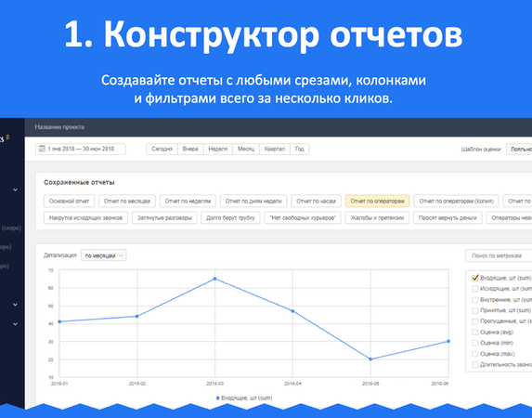
Task: Switch period to Неделя
Action: click(218, 149)
